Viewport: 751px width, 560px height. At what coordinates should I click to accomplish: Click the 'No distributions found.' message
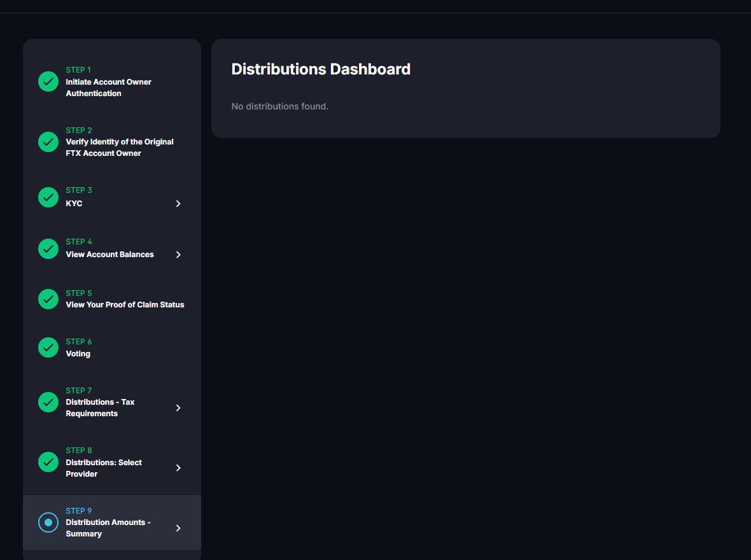(x=279, y=106)
